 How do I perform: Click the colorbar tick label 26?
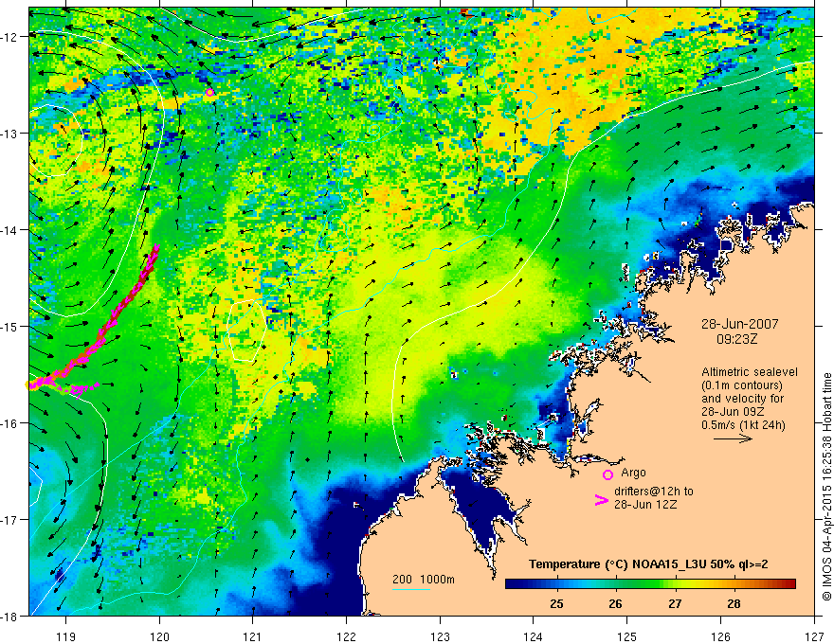(615, 603)
